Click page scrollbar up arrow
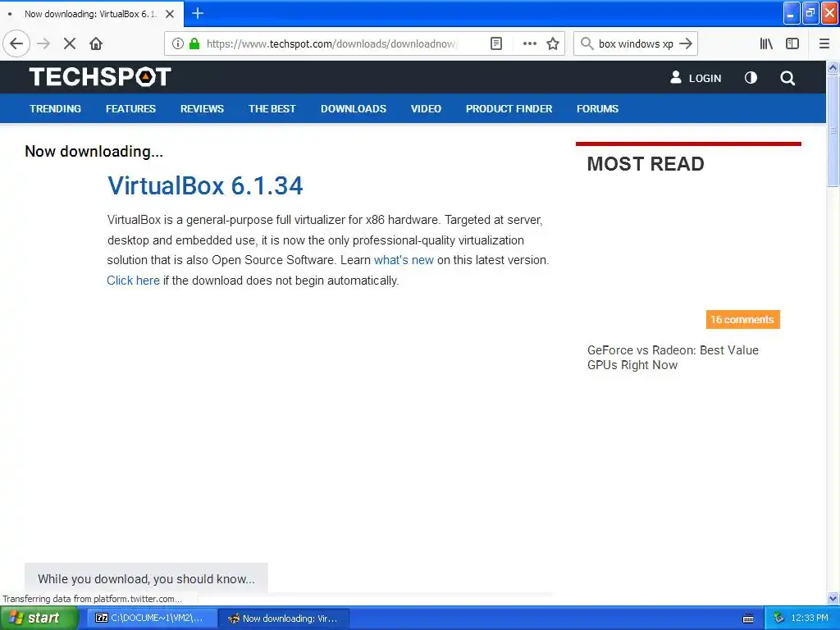Image resolution: width=840 pixels, height=630 pixels. pyautogui.click(x=833, y=67)
